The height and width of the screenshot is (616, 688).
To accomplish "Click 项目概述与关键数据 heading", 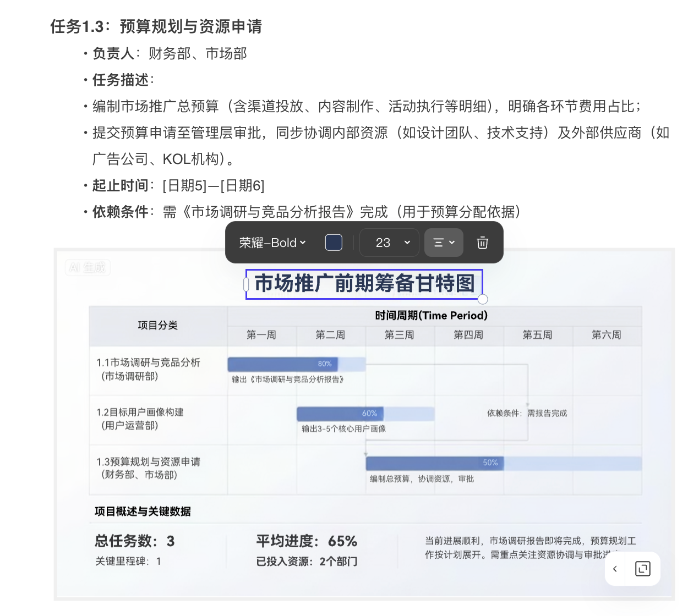I will pos(143,512).
